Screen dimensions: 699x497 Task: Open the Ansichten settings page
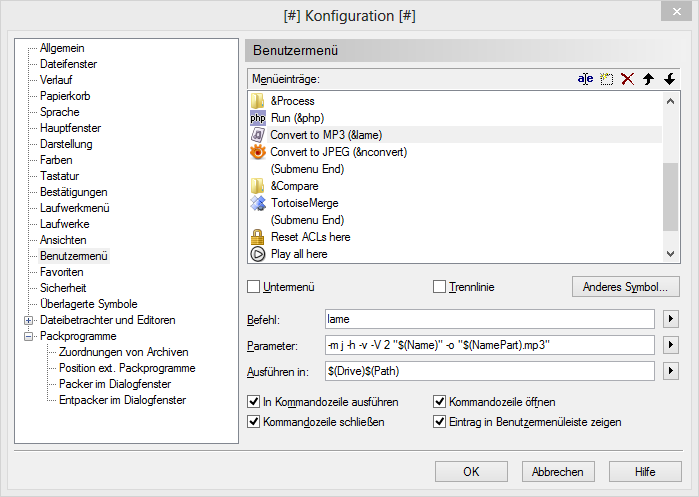click(x=63, y=240)
